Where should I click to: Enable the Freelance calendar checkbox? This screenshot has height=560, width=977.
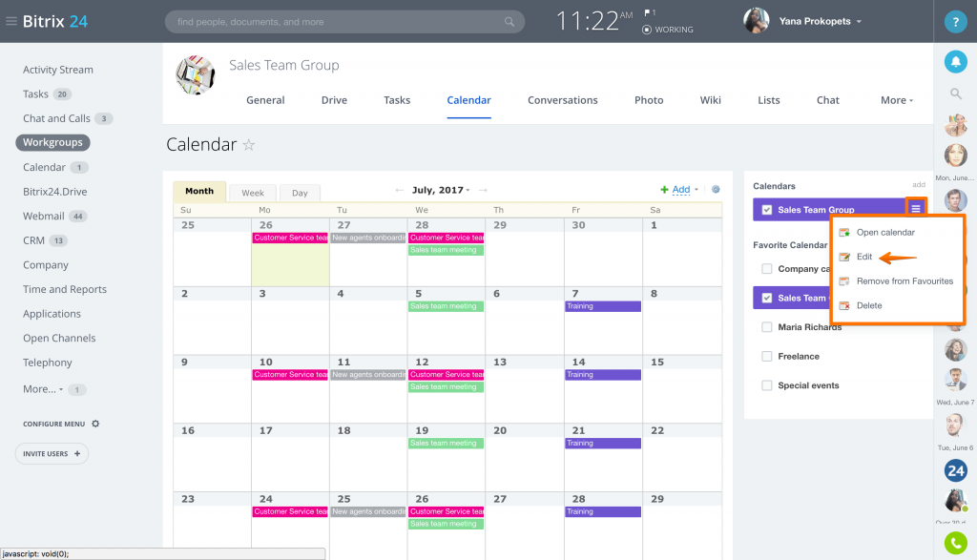point(766,356)
